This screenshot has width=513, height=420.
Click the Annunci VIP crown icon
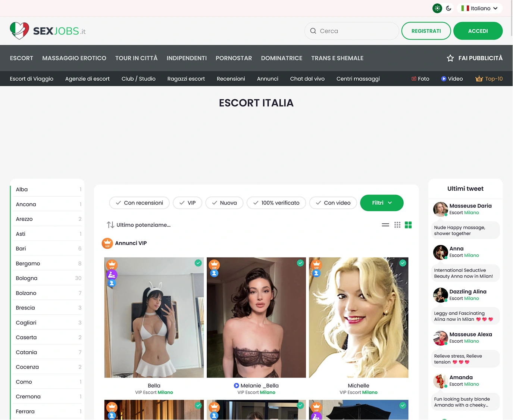click(x=107, y=243)
